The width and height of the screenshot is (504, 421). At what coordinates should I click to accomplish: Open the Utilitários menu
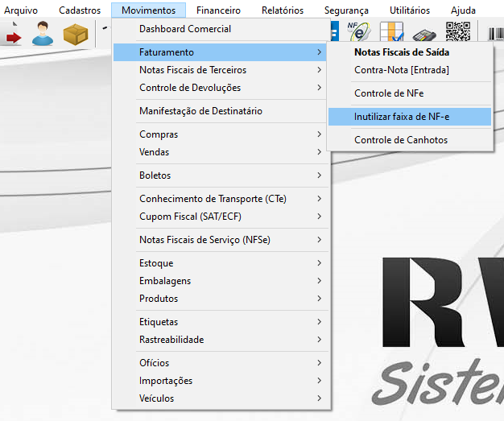pos(410,10)
